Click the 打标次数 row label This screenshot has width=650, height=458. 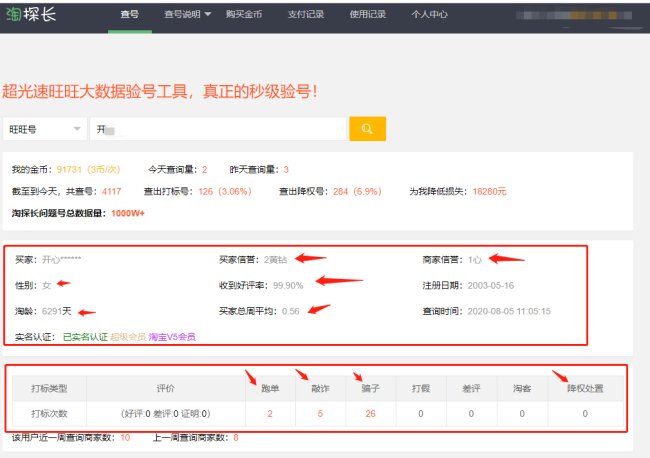tap(49, 414)
